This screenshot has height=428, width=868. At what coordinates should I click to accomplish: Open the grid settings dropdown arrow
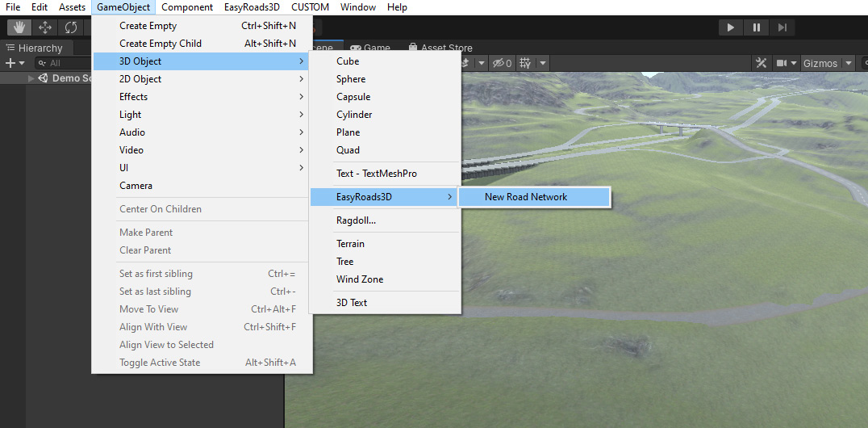click(543, 63)
